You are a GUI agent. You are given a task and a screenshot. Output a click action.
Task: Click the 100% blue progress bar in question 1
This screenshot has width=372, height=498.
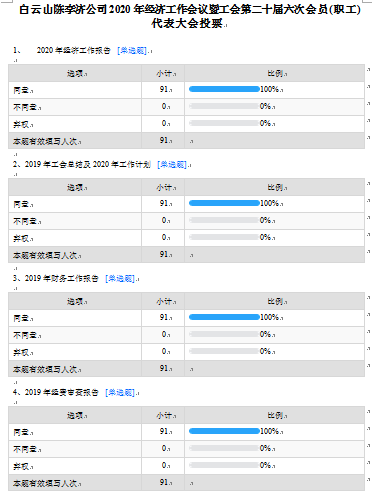(x=224, y=89)
